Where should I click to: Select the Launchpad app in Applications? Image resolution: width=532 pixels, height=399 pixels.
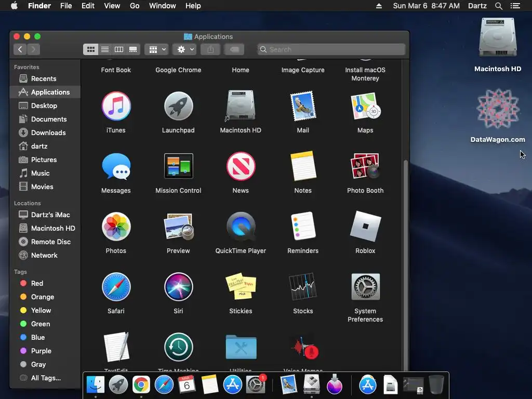tap(179, 106)
